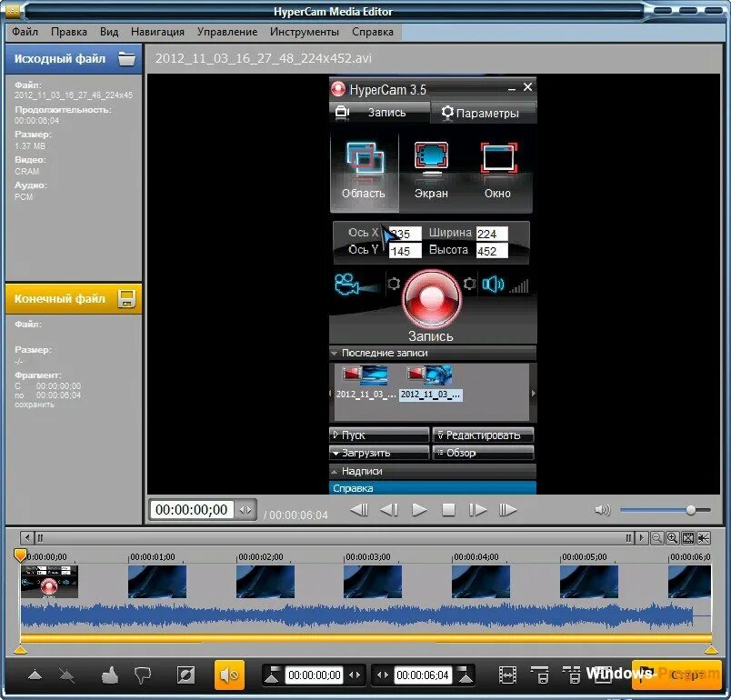Toggle the orange mute audio button
Screen dimensions: 731x700
pos(229,675)
